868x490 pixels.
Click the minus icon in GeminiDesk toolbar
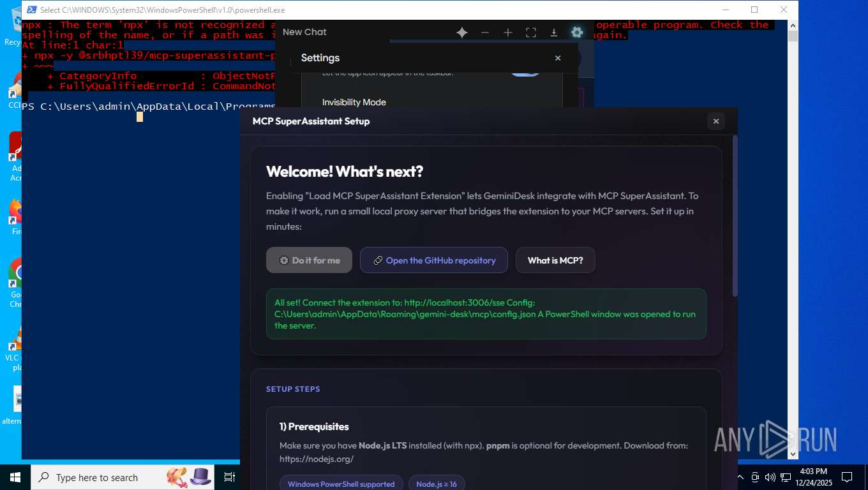click(x=485, y=33)
